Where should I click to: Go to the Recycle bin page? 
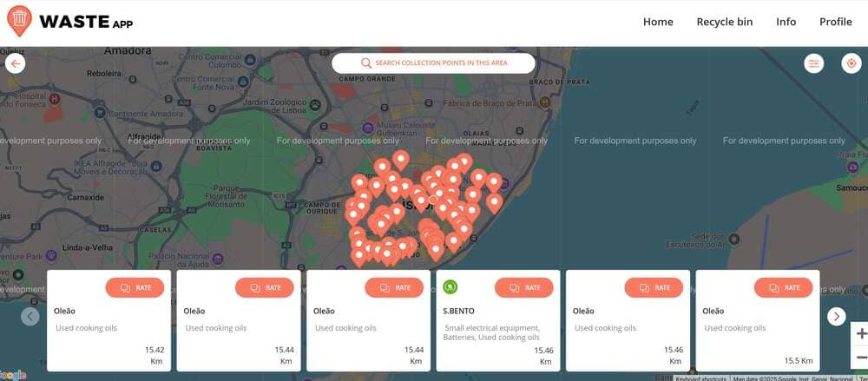[724, 22]
